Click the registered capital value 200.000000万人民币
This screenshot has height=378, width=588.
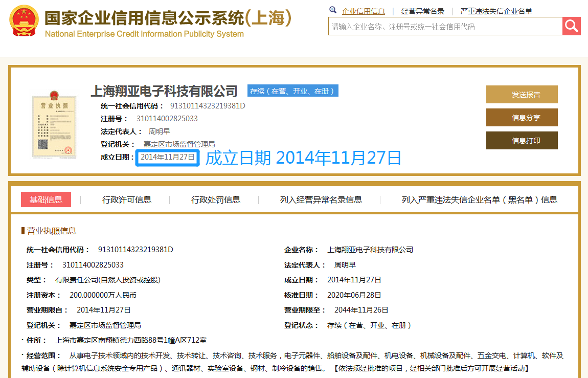click(x=103, y=295)
